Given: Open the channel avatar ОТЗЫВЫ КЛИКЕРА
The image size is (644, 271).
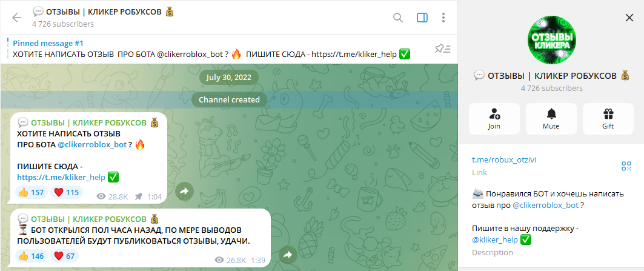Looking at the screenshot, I should coord(551,40).
